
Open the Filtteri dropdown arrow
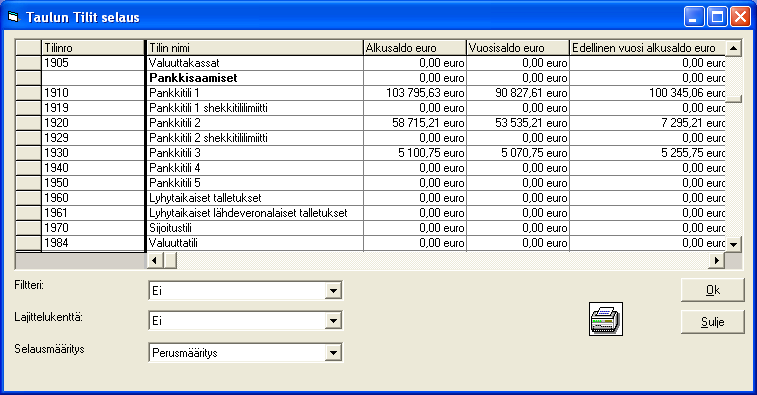[333, 291]
